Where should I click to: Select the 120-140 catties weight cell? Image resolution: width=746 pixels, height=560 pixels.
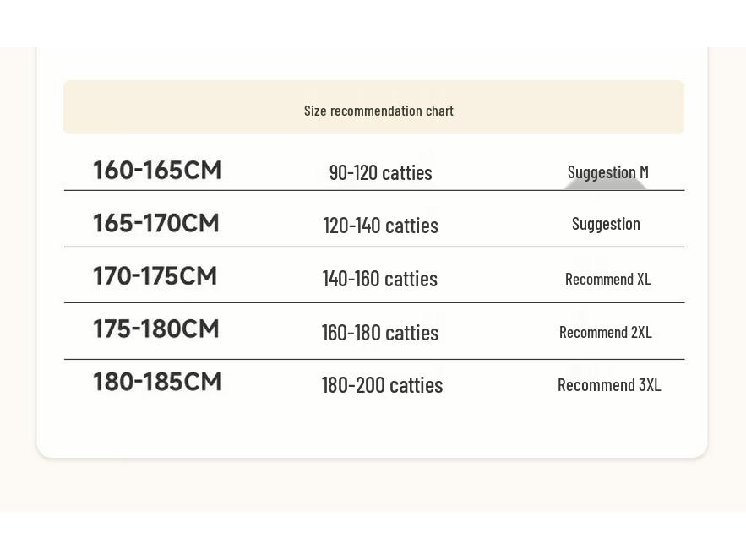pos(380,226)
